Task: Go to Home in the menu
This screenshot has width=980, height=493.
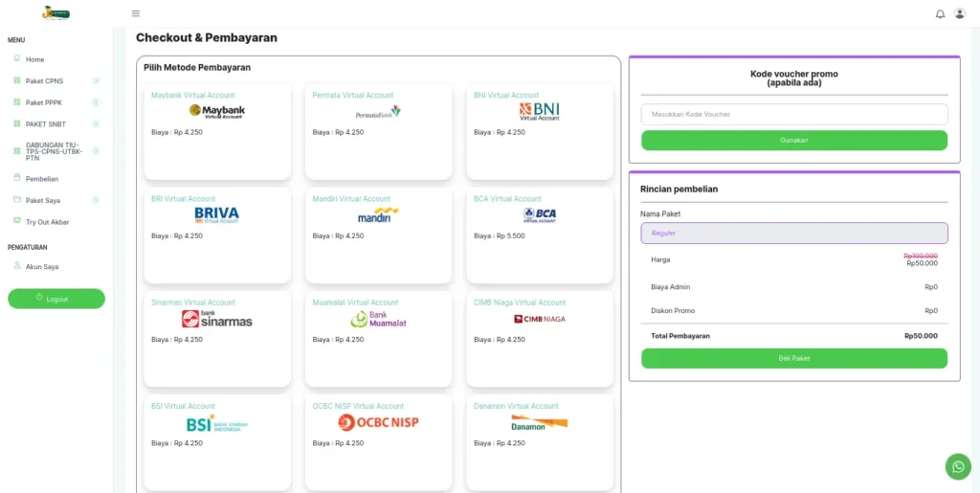Action: click(35, 59)
